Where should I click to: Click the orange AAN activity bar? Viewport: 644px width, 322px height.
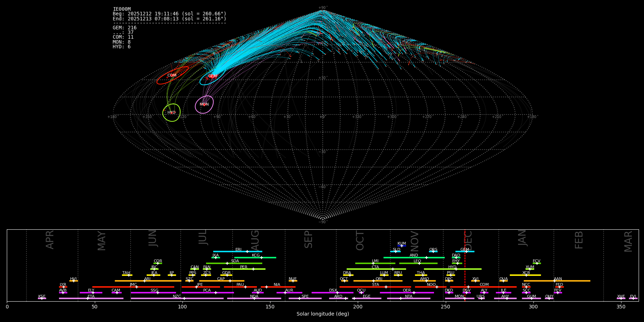click(x=572, y=281)
